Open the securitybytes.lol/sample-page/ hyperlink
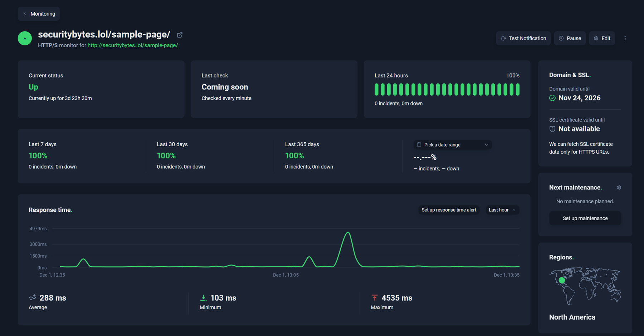This screenshot has height=336, width=644. click(x=132, y=45)
